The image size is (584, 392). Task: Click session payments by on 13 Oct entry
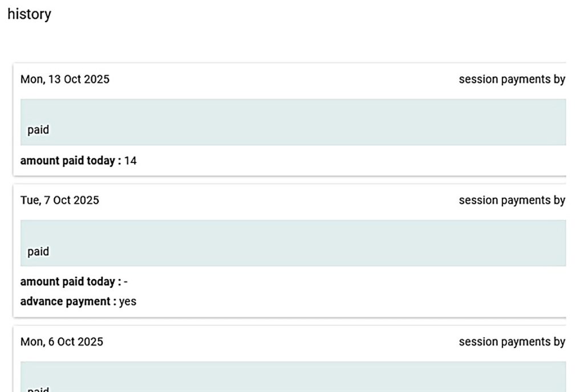[x=512, y=79]
